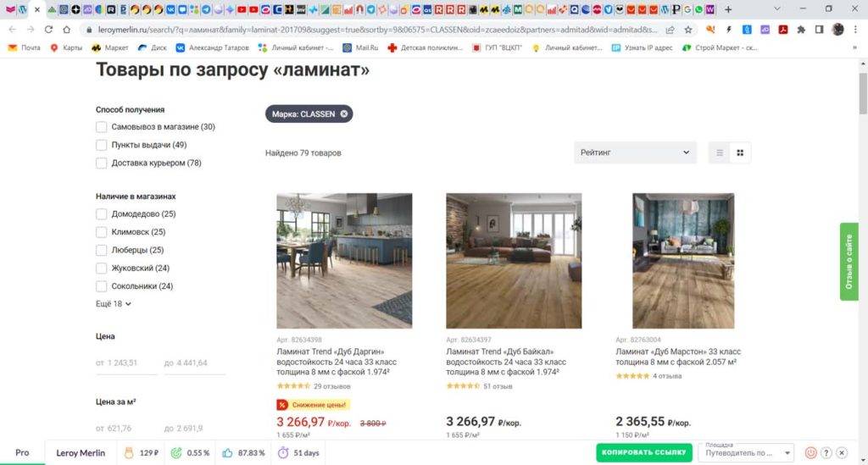Check the Доставка курьером option

pos(102,163)
